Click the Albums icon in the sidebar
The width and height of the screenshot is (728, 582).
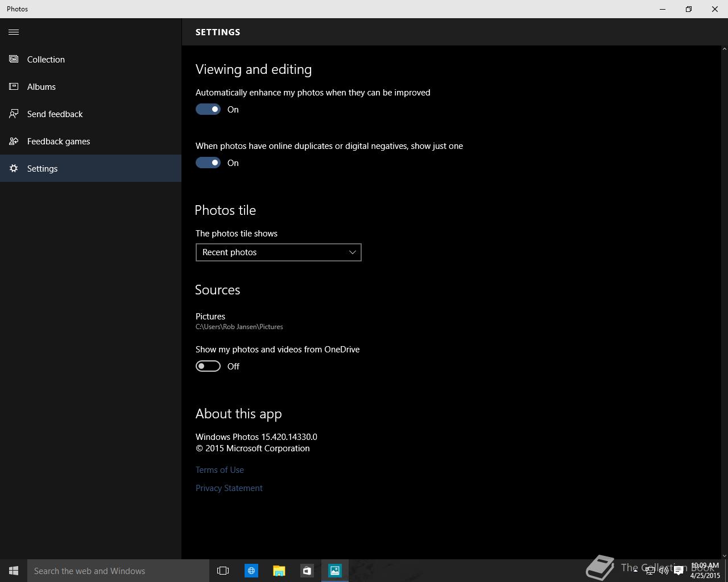click(14, 86)
